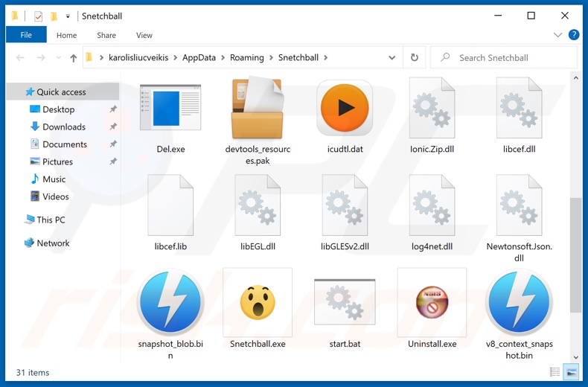Navigate to AppData in address bar

[x=199, y=58]
